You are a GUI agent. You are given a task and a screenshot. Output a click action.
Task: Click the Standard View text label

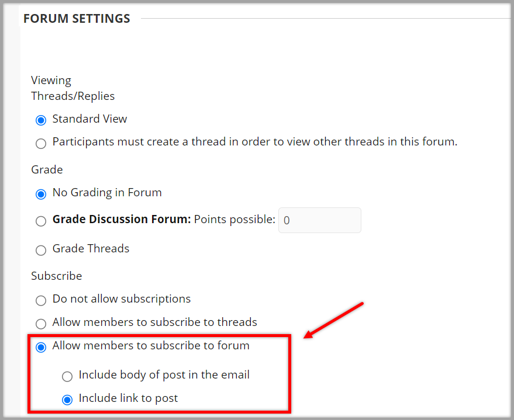89,119
